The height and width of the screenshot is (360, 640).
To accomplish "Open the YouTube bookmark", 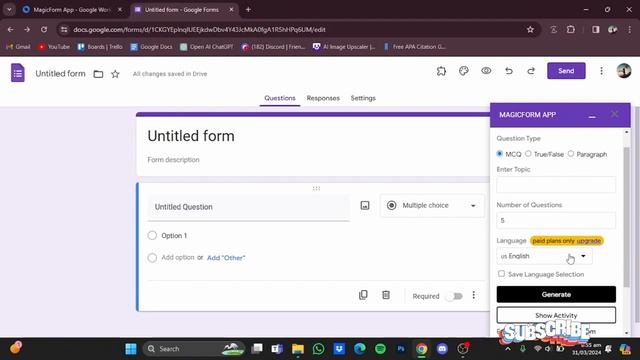I will (x=54, y=47).
